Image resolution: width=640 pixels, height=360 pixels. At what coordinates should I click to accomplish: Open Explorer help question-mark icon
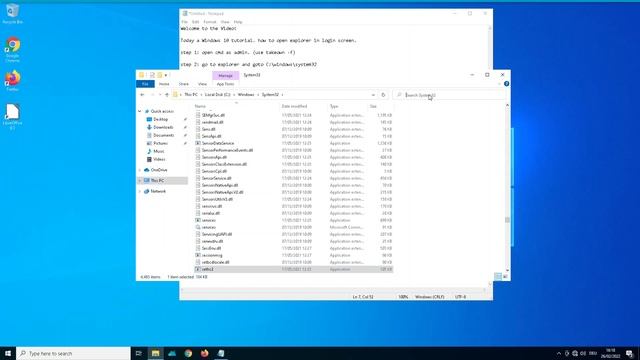506,84
